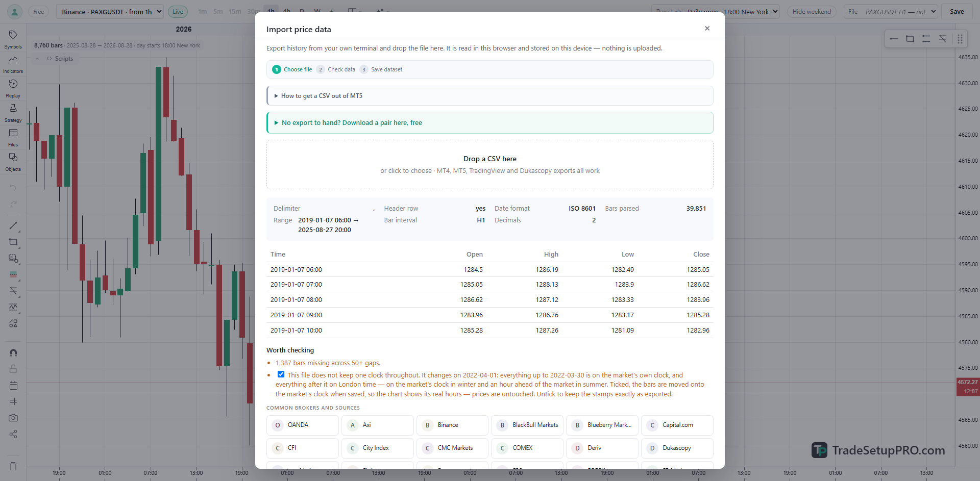The width and height of the screenshot is (980, 481).
Task: Switch to 1m timeframe
Action: [x=203, y=12]
